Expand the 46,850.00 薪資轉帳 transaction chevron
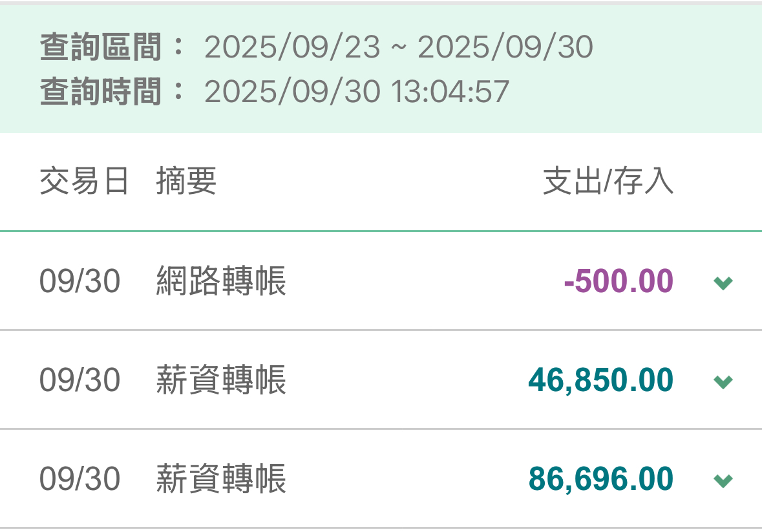Viewport: 762px width, 532px height. [723, 381]
